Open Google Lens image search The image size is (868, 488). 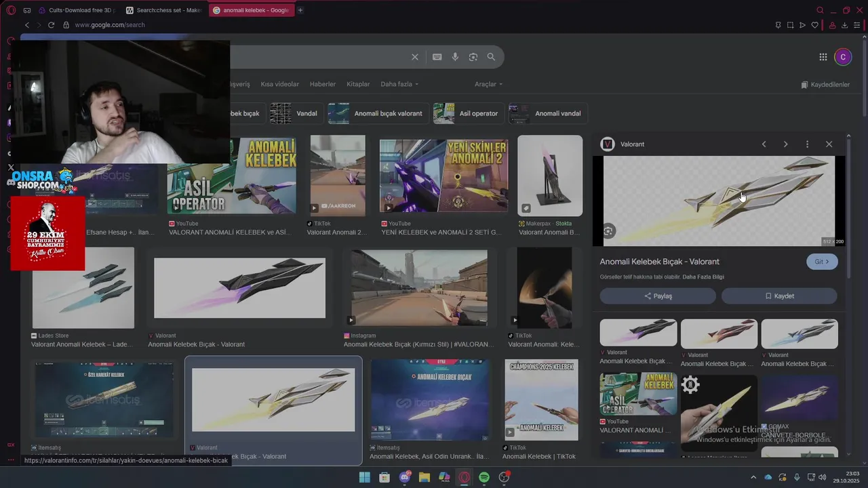click(x=473, y=57)
